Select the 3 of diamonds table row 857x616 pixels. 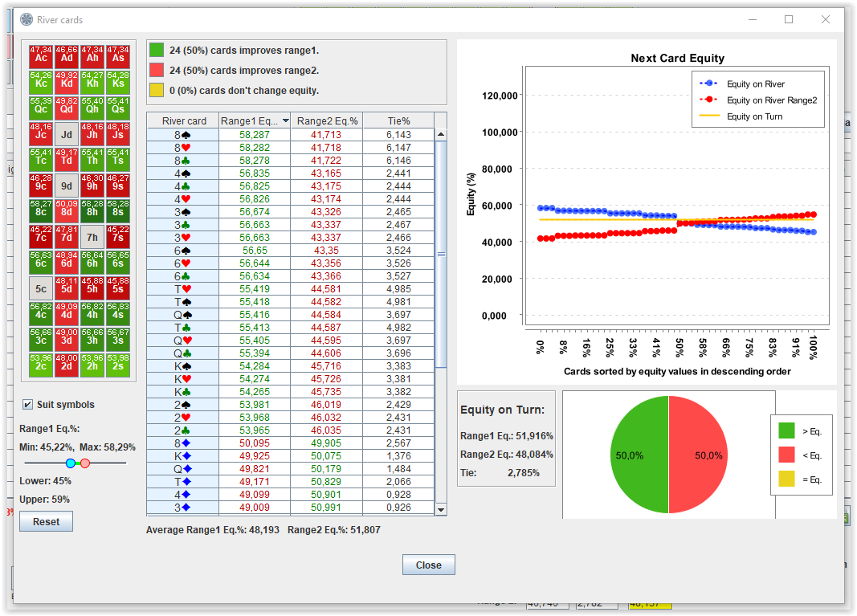pos(291,508)
